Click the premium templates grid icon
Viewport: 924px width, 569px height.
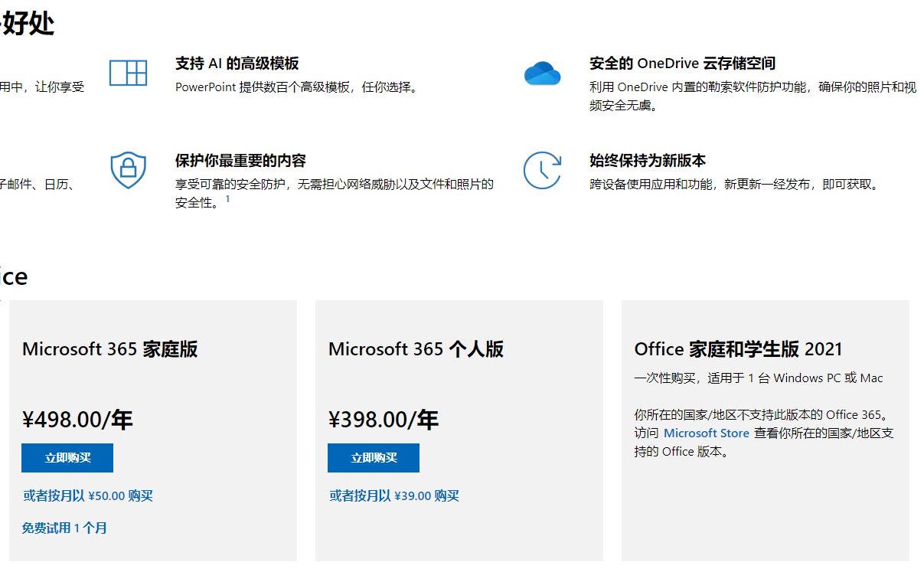click(x=128, y=73)
